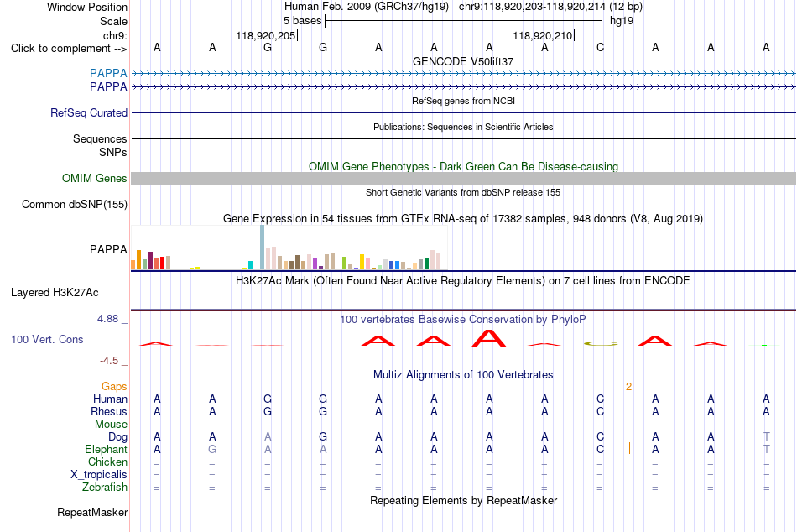Viewport: 797px width, 532px height.
Task: Open '100 vertebrates Basewise Conservation by PhyloP' title
Action: pos(463,320)
